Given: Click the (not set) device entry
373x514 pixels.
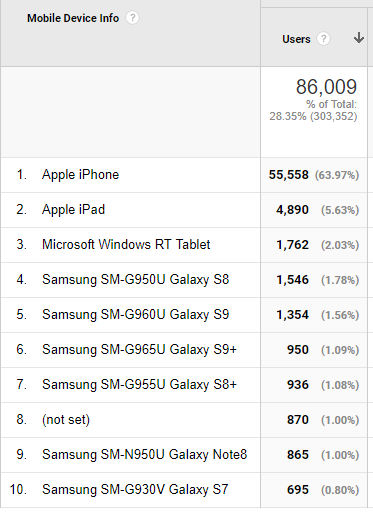Looking at the screenshot, I should click(66, 419).
